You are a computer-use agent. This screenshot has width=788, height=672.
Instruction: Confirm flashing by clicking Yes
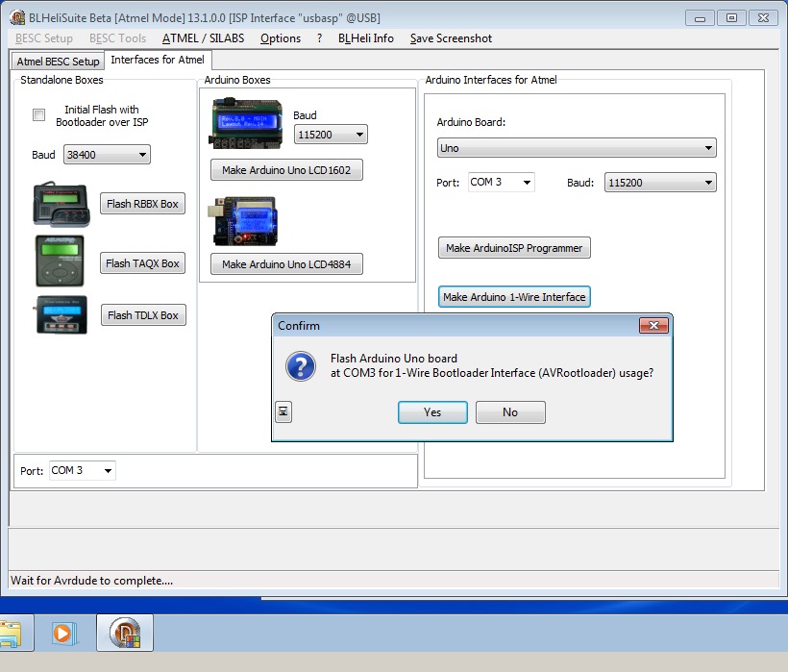[432, 412]
